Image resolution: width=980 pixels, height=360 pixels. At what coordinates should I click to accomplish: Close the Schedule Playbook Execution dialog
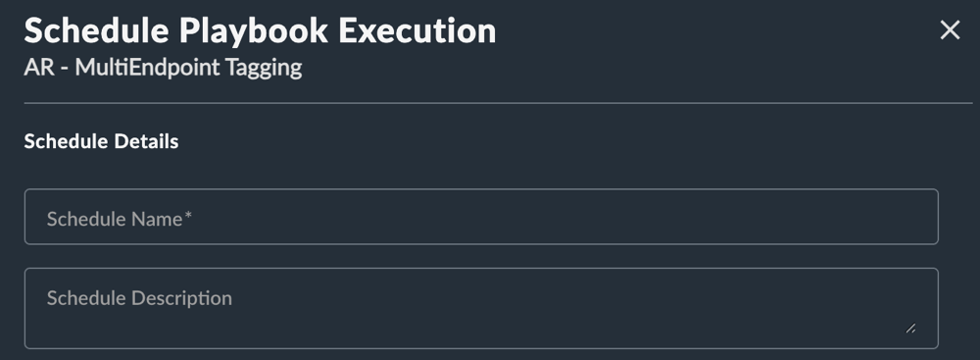[x=950, y=30]
